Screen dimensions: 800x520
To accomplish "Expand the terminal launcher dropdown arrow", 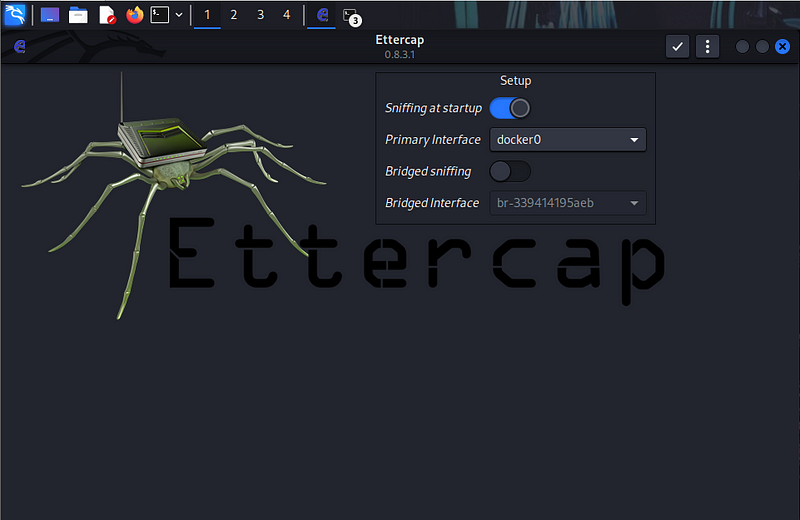I will click(x=179, y=15).
